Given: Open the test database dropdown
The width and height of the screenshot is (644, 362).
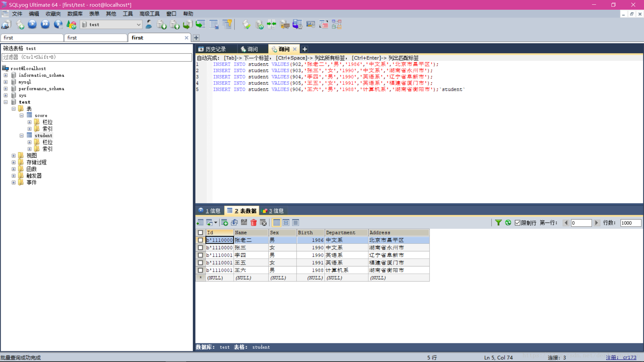Looking at the screenshot, I should [x=139, y=24].
